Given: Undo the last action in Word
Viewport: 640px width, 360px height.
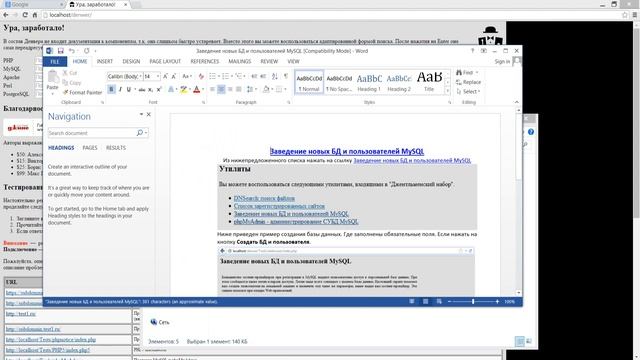Looking at the screenshot, I should point(71,51).
